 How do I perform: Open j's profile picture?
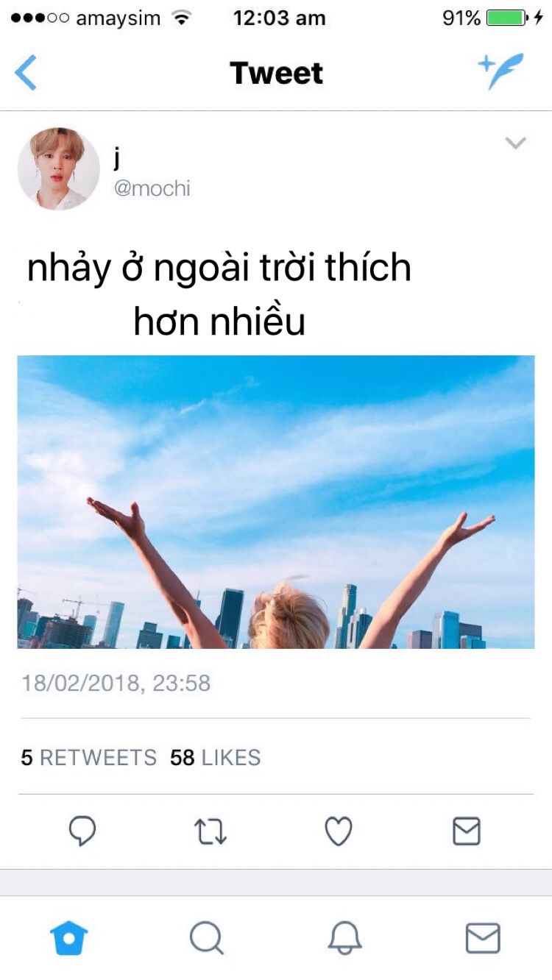tap(59, 169)
